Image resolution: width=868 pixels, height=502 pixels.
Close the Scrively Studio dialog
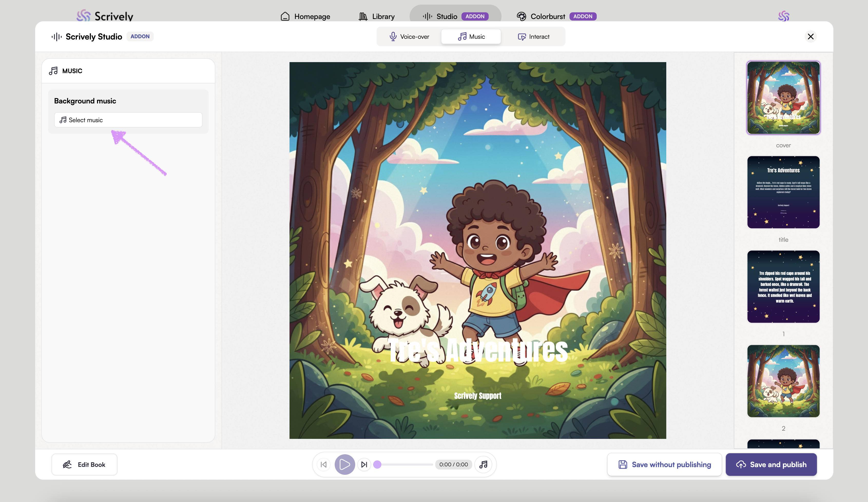pyautogui.click(x=811, y=36)
